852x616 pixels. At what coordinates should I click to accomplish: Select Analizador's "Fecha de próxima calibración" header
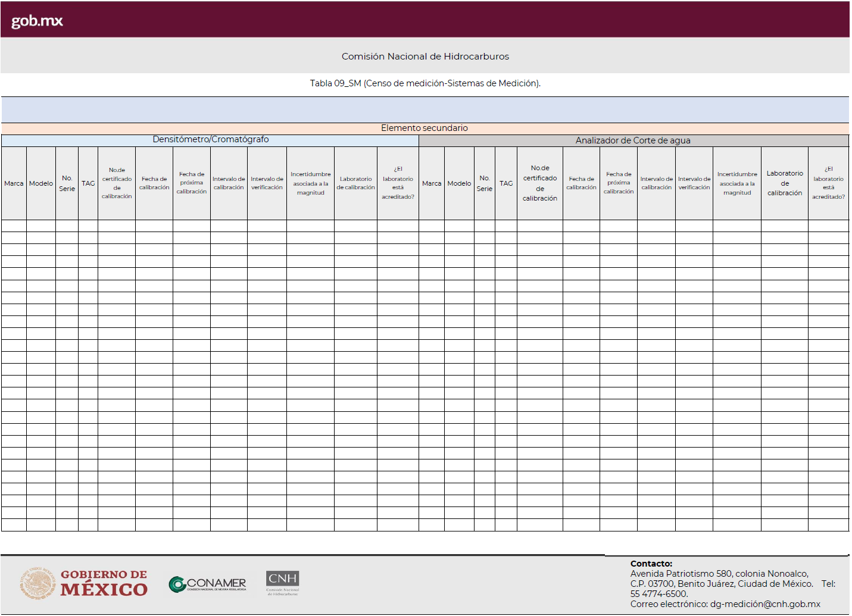(619, 183)
